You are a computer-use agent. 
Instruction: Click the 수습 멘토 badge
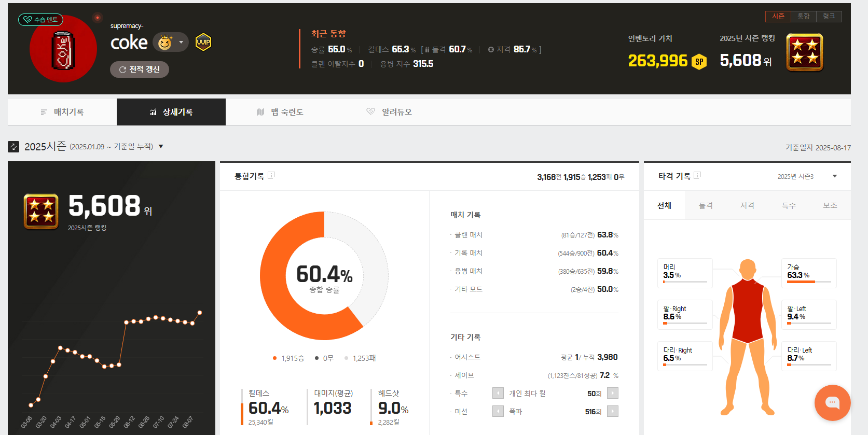(x=40, y=20)
